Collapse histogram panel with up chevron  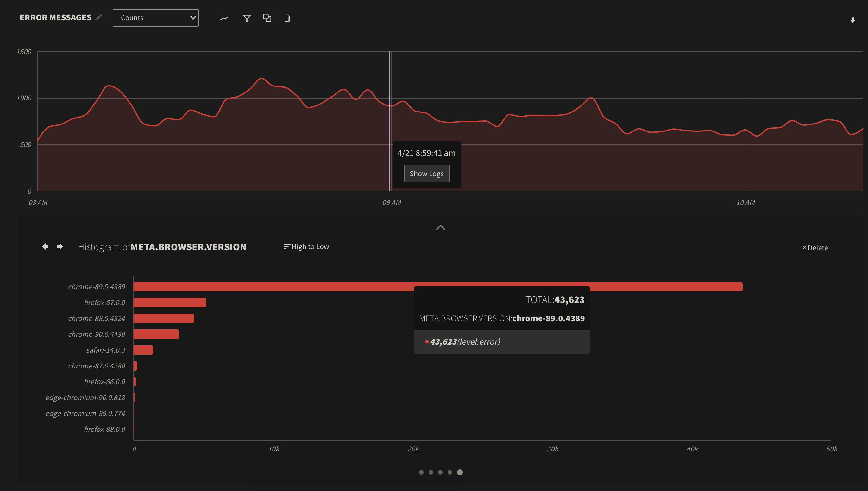tap(440, 228)
